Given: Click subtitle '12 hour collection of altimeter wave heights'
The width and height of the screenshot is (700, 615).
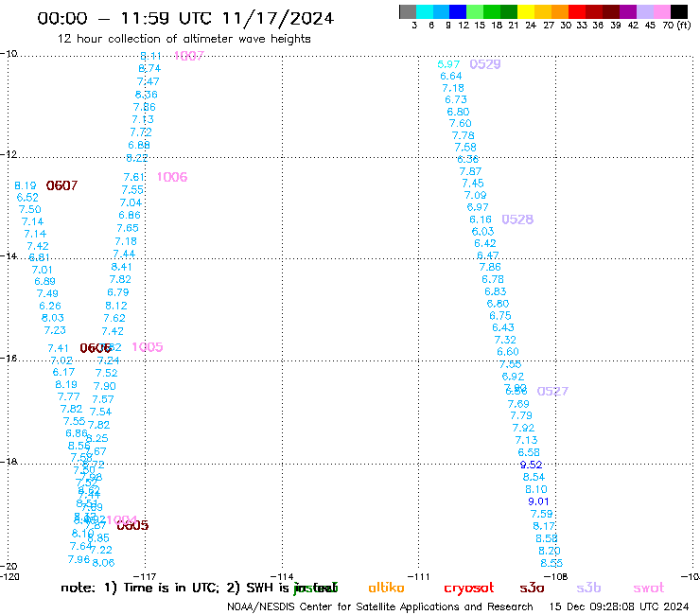Looking at the screenshot, I should (184, 39).
